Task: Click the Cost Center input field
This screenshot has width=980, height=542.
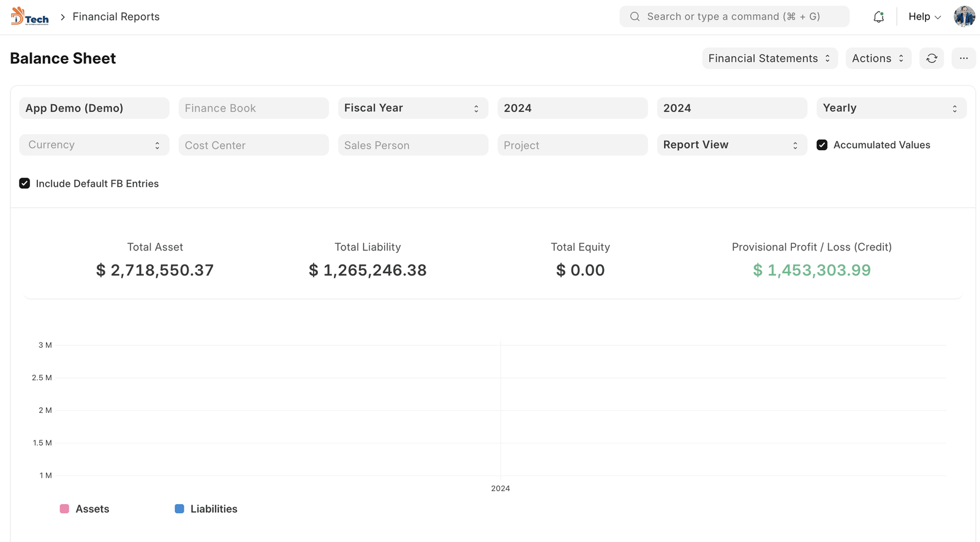Action: click(x=254, y=145)
